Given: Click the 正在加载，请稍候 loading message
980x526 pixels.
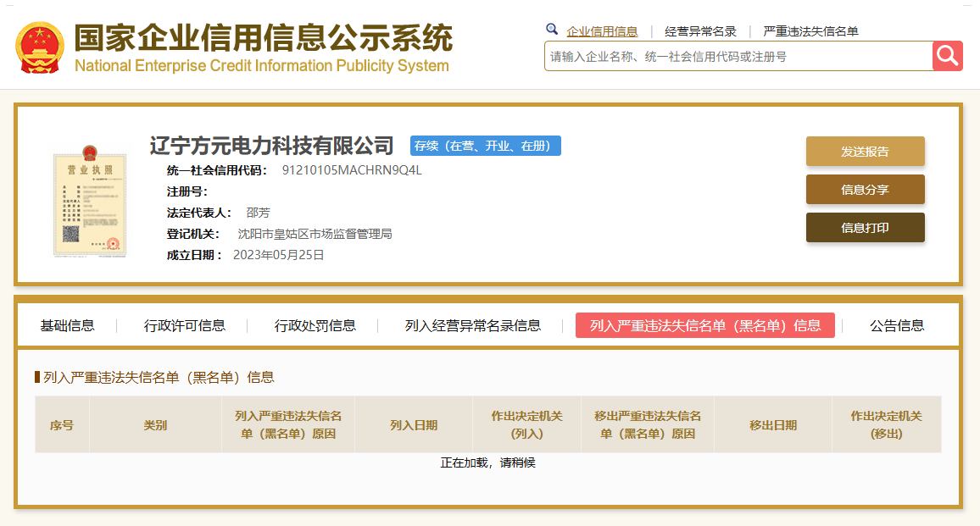Looking at the screenshot, I should pos(488,463).
